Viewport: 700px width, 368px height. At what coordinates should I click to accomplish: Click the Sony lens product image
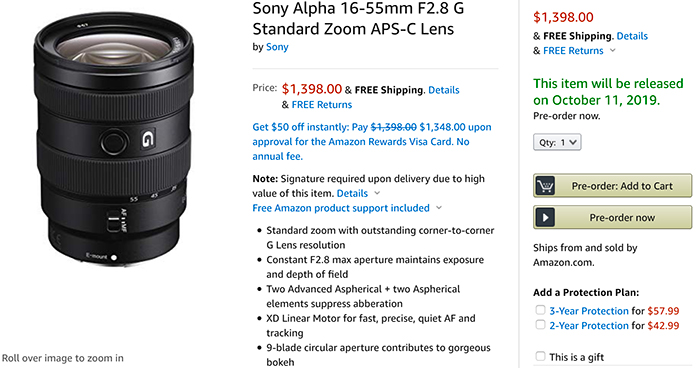pyautogui.click(x=114, y=140)
